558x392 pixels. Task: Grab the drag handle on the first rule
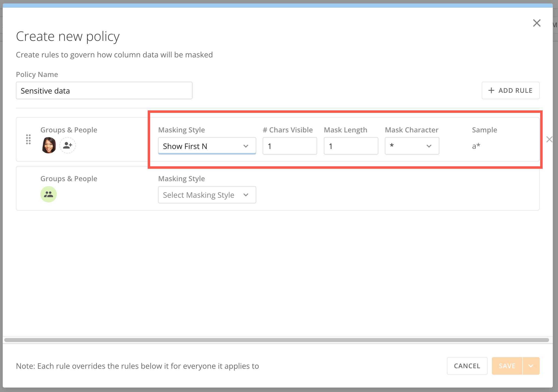28,140
